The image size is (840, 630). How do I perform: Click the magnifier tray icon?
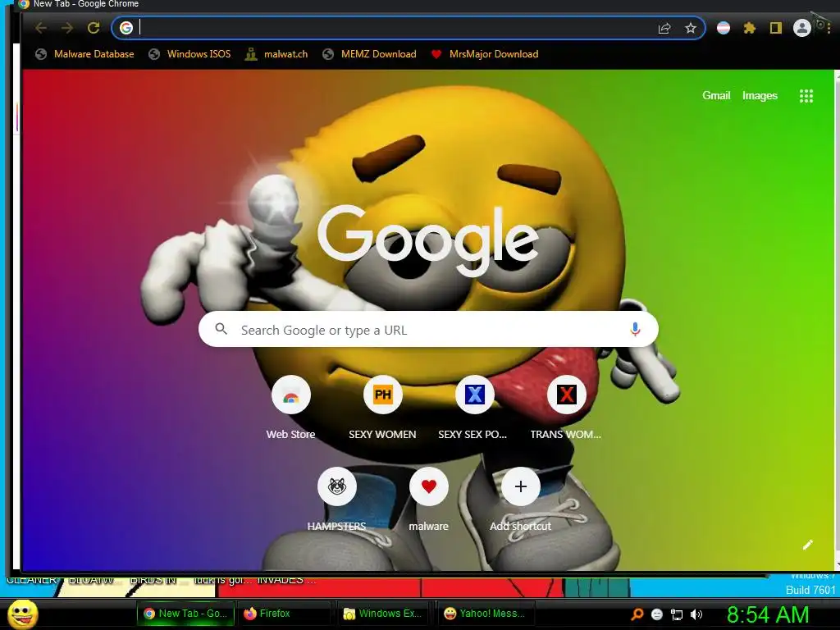click(x=637, y=614)
